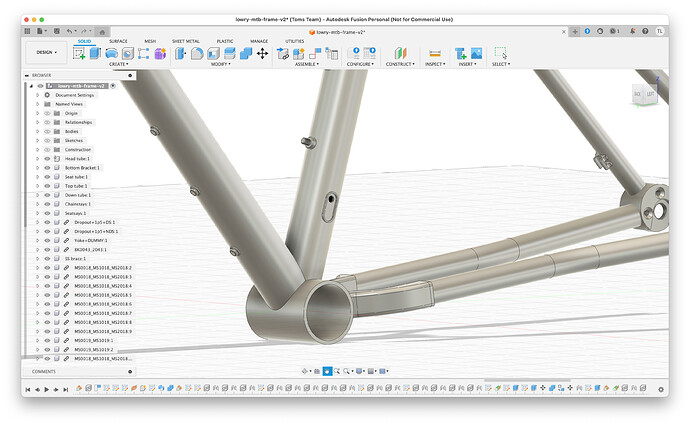Hide the Head tube:1 component
This screenshot has width=690, height=424.
pos(47,159)
